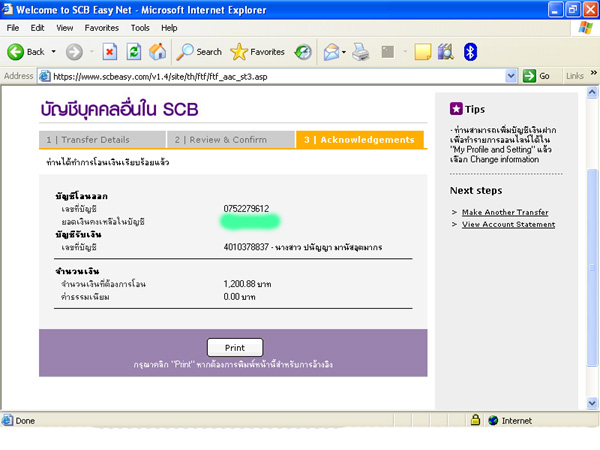Click the address bar URL field

point(279,77)
